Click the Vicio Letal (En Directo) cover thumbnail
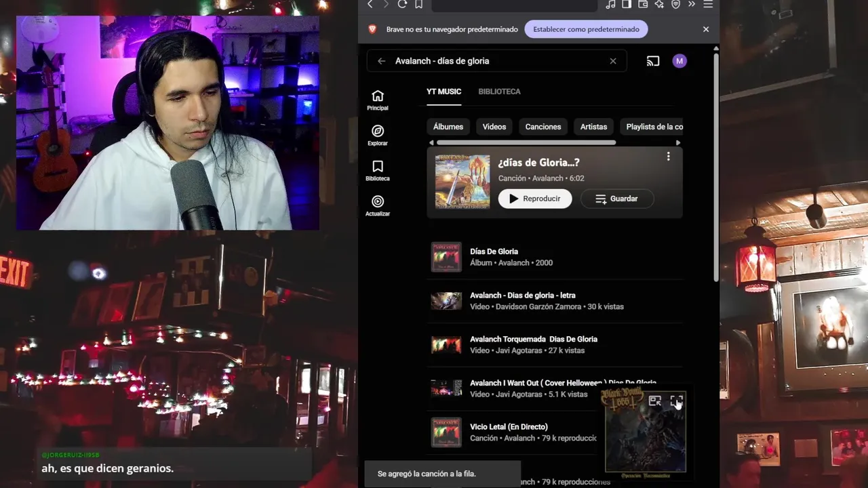Screen dimensions: 868x488 (446, 432)
